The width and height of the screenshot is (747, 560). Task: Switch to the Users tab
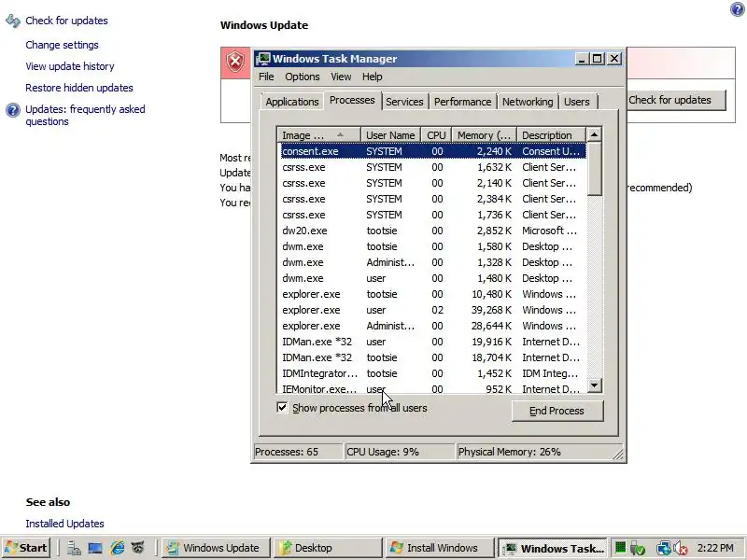577,102
